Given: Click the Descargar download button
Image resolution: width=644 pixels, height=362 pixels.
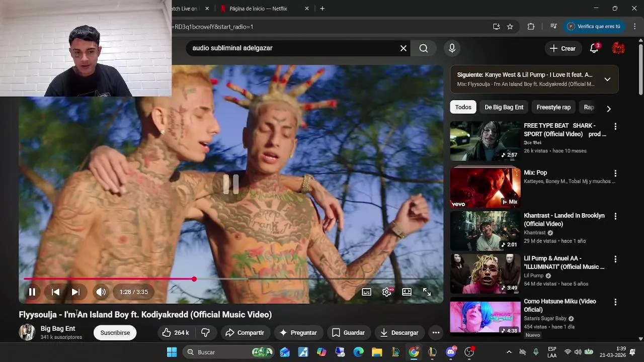Looking at the screenshot, I should tap(399, 333).
